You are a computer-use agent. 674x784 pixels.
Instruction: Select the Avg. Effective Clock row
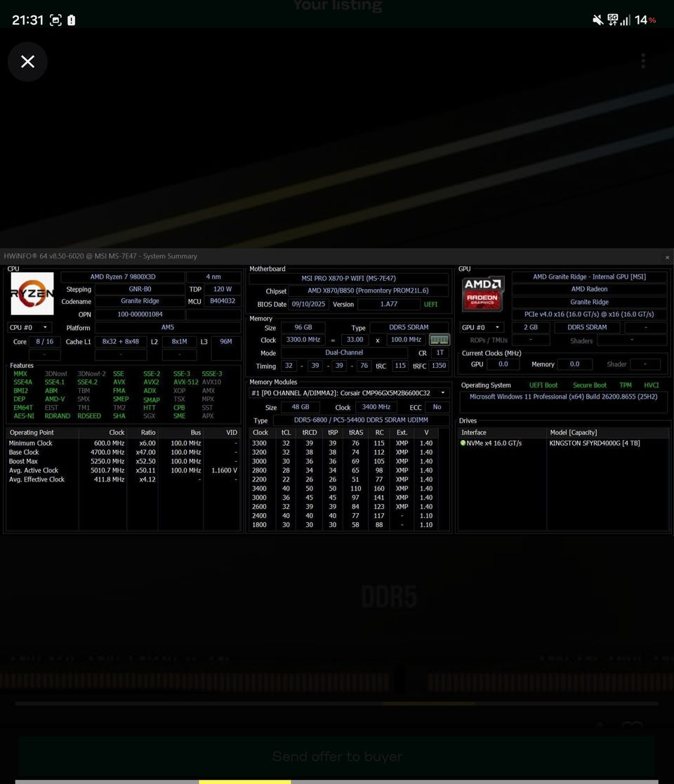click(123, 479)
